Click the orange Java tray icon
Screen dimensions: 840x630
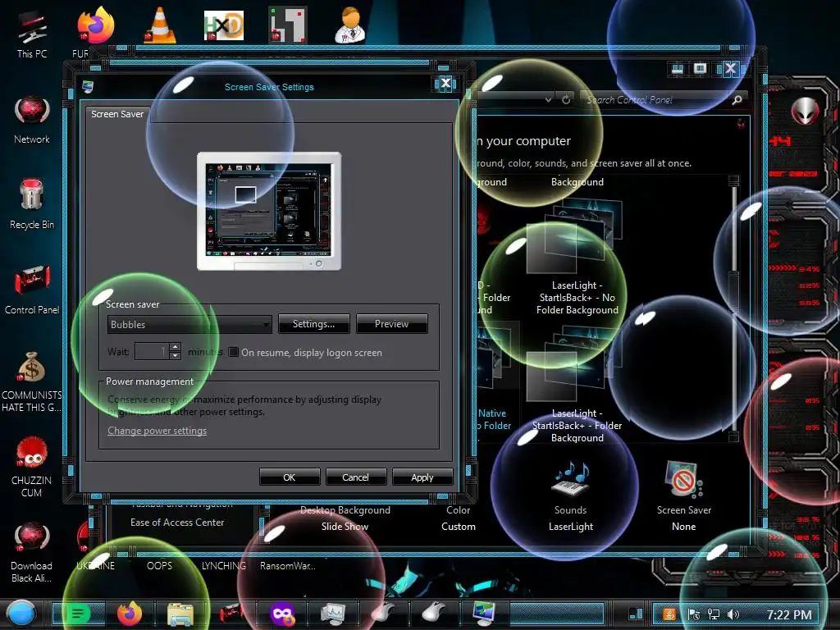669,614
